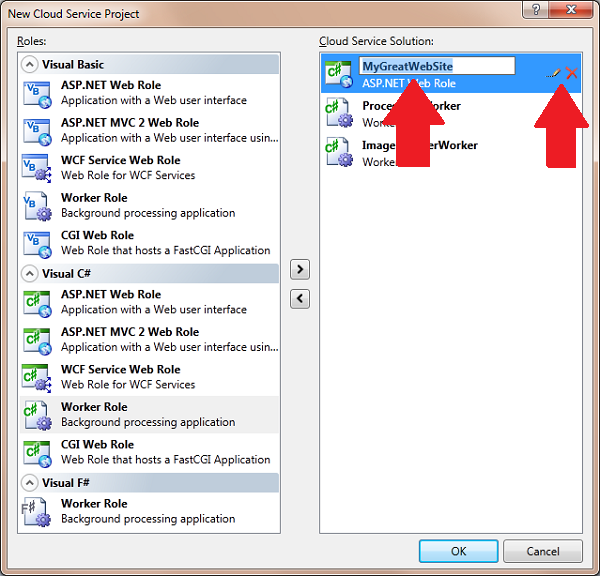
Task: Select the ImageResizerWorker role in solution list
Action: 420,152
